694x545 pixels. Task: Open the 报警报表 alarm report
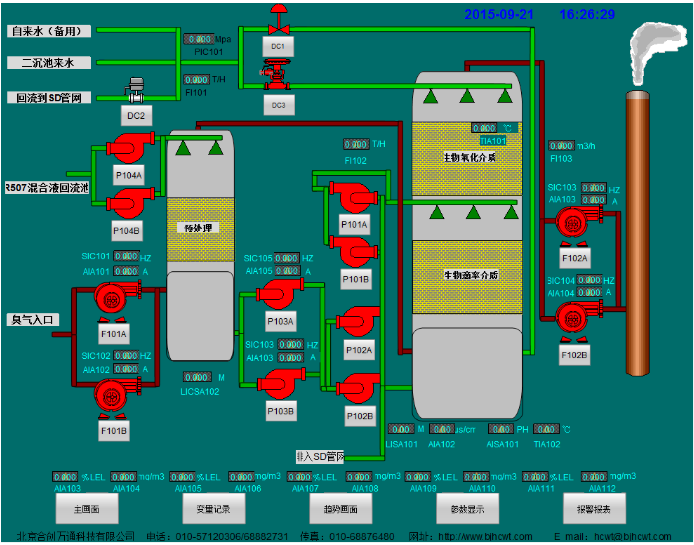pyautogui.click(x=594, y=509)
